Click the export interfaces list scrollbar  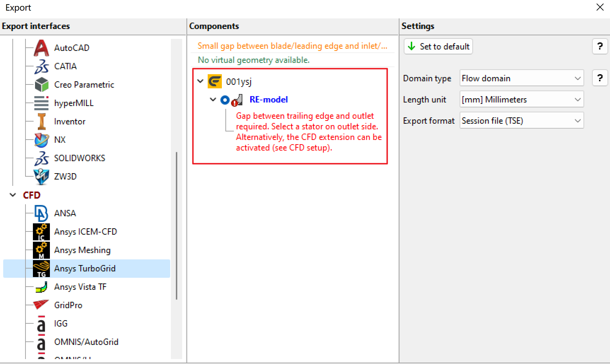[x=176, y=226]
